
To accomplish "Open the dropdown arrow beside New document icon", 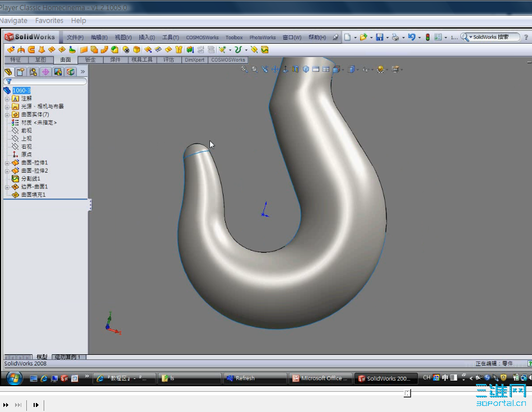I will pos(355,38).
